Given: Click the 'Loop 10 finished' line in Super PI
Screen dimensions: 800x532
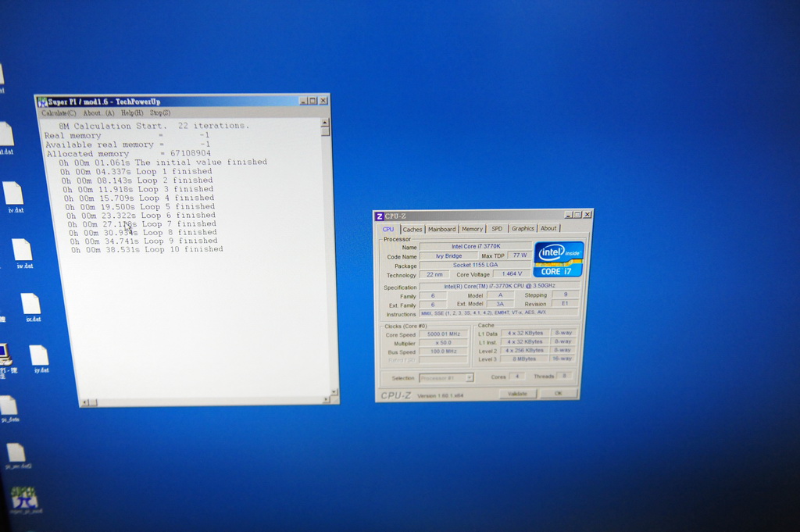Looking at the screenshot, I should [x=147, y=249].
